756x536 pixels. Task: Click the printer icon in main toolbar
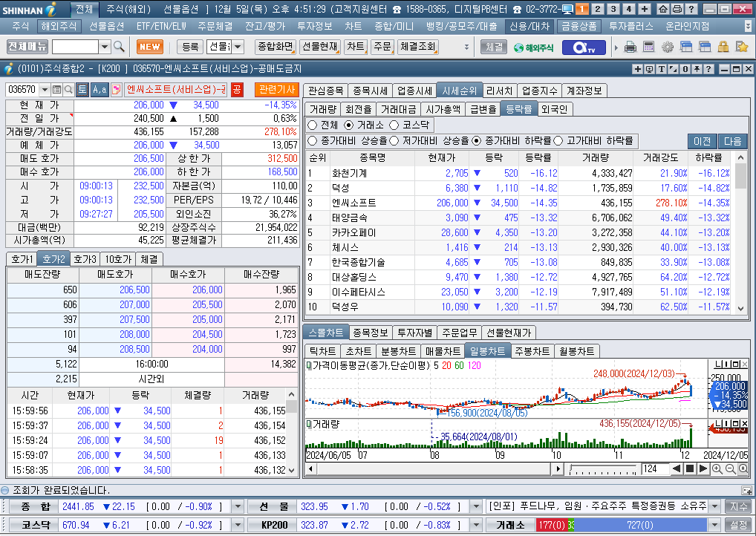[630, 47]
